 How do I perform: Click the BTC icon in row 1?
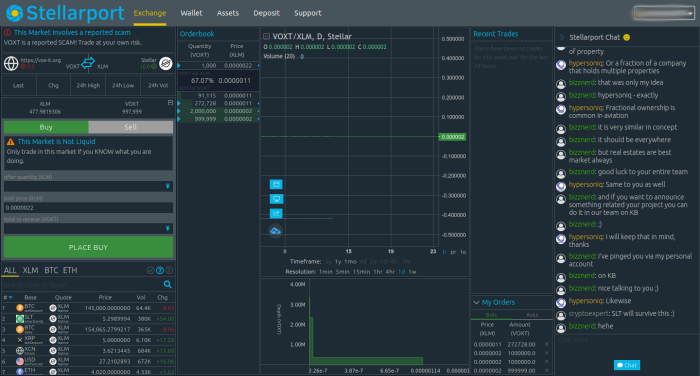click(x=20, y=308)
